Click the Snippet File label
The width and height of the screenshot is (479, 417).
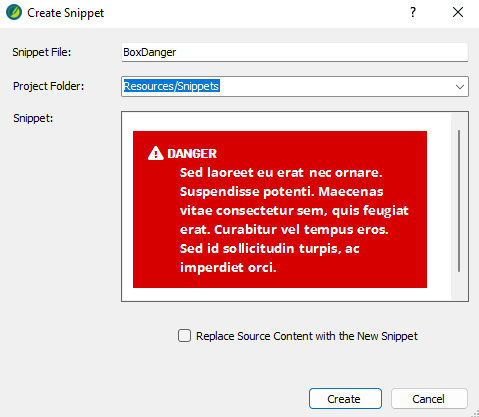point(42,52)
